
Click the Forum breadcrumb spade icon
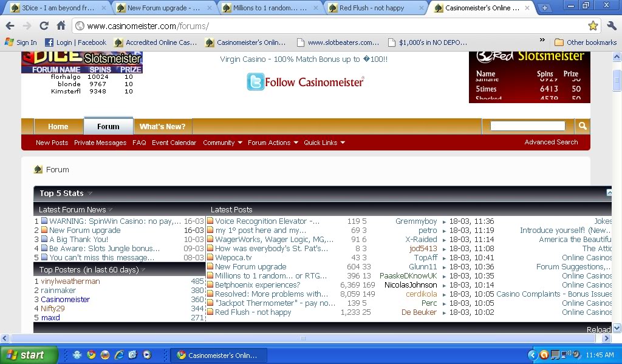pyautogui.click(x=38, y=169)
